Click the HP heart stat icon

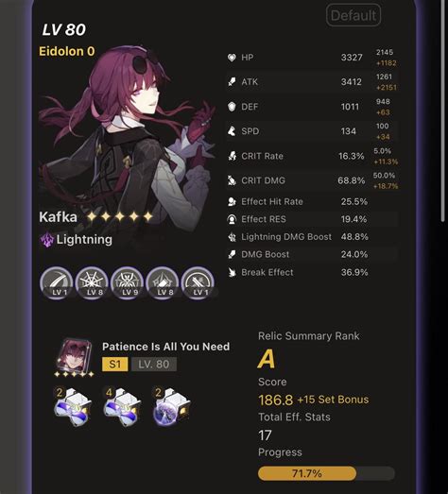(x=232, y=58)
